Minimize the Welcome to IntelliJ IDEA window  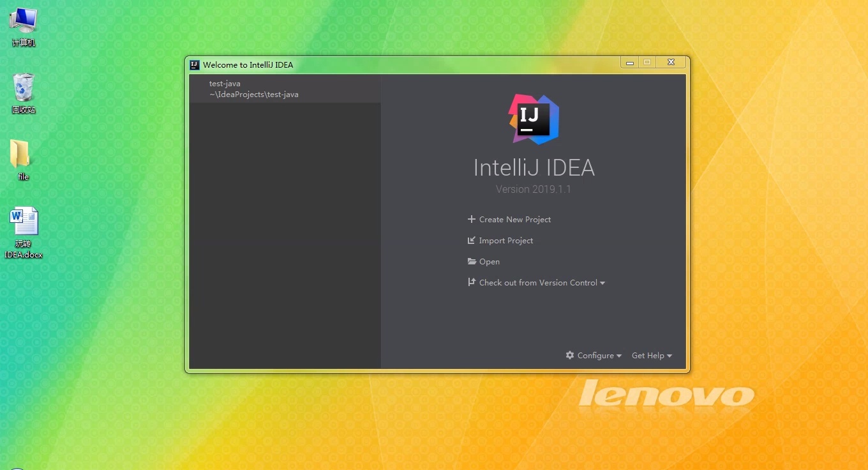[630, 63]
